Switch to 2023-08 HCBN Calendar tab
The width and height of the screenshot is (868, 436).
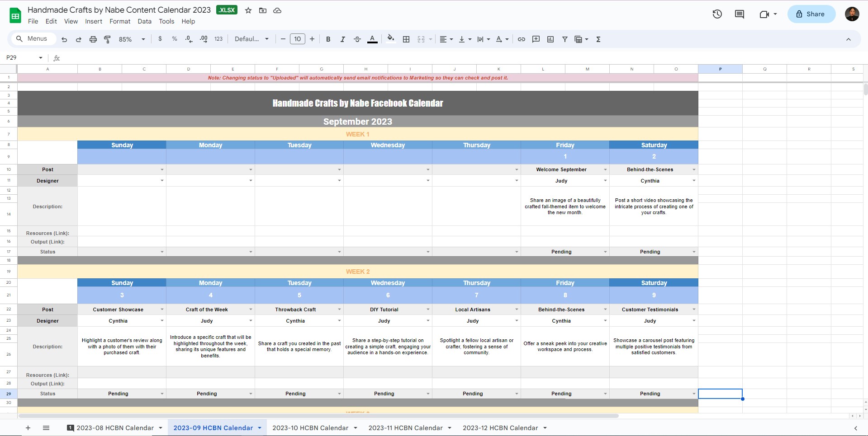click(115, 428)
